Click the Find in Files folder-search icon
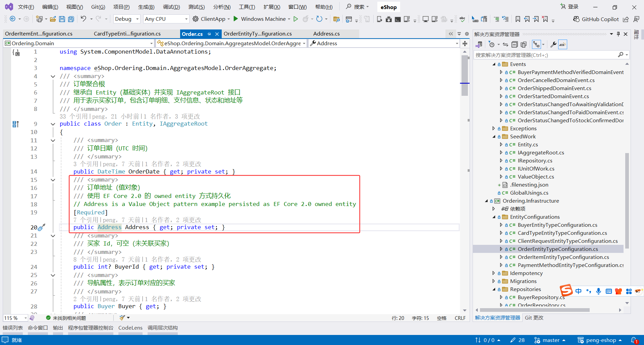The width and height of the screenshot is (644, 345). (336, 19)
